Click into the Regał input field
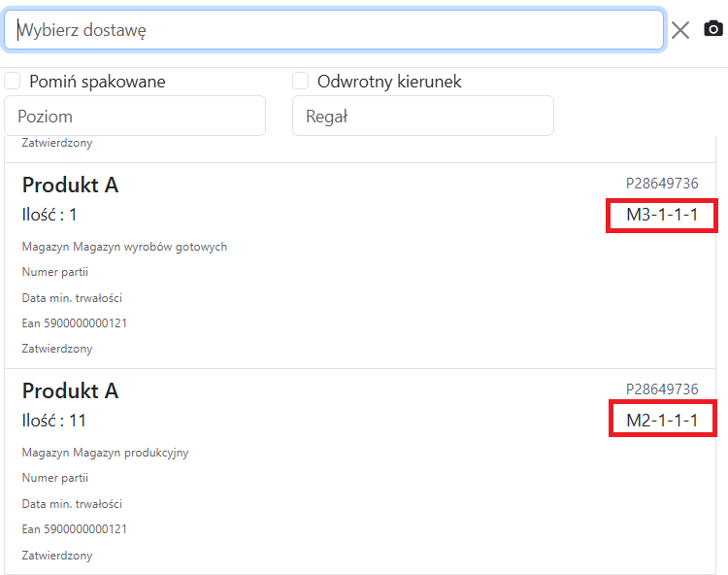 [x=422, y=116]
